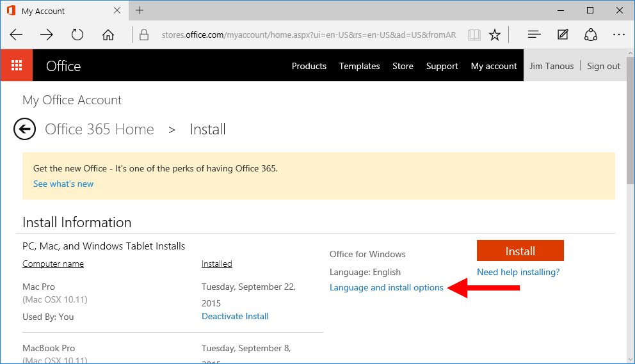The height and width of the screenshot is (364, 635).
Task: Open My account in navigation bar
Action: tap(494, 66)
